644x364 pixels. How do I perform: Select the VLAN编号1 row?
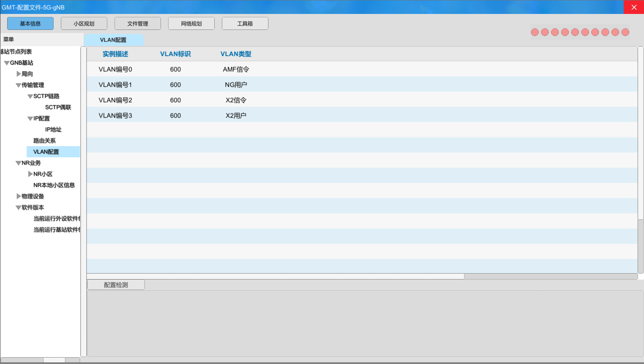pyautogui.click(x=362, y=84)
